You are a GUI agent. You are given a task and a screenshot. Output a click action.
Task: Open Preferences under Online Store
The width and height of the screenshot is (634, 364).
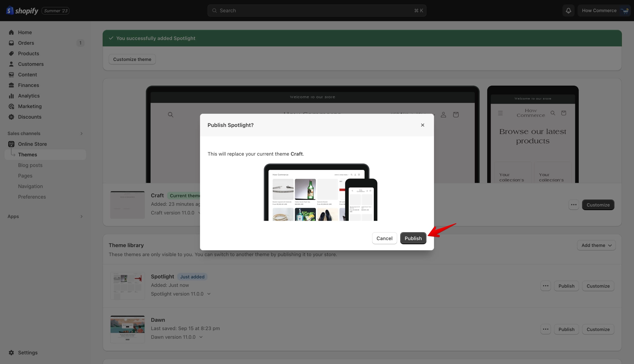pos(32,197)
